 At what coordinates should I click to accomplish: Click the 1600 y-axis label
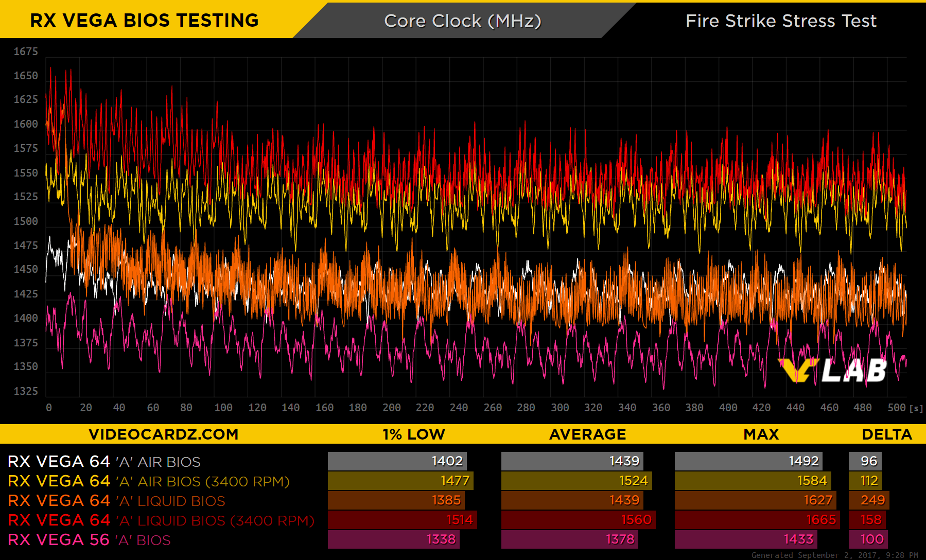26,124
